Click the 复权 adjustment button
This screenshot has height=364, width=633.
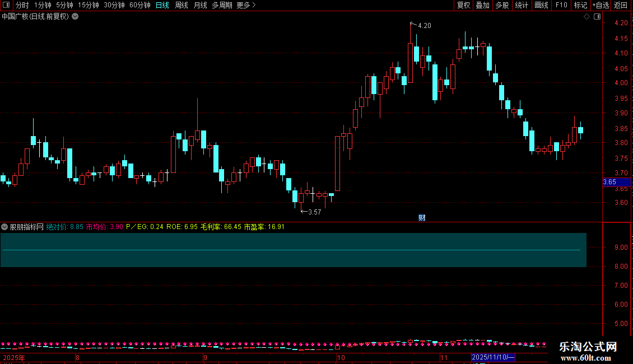[x=463, y=5]
